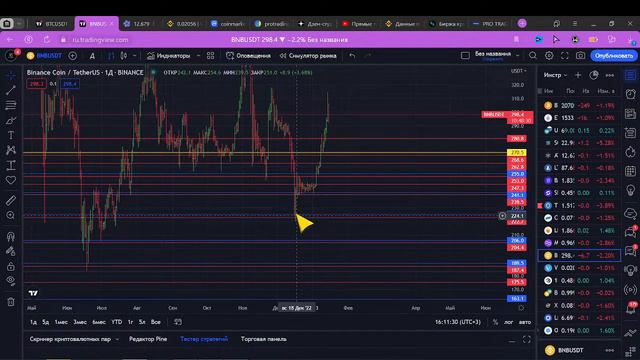Select the ruler measure tool
This screenshot has width=640, height=360.
click(x=11, y=200)
